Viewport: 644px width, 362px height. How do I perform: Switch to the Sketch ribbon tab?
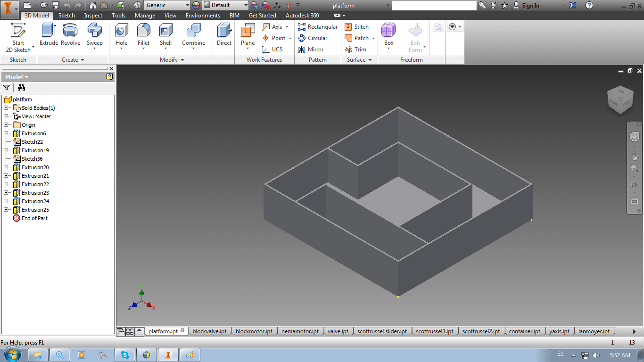(x=66, y=16)
